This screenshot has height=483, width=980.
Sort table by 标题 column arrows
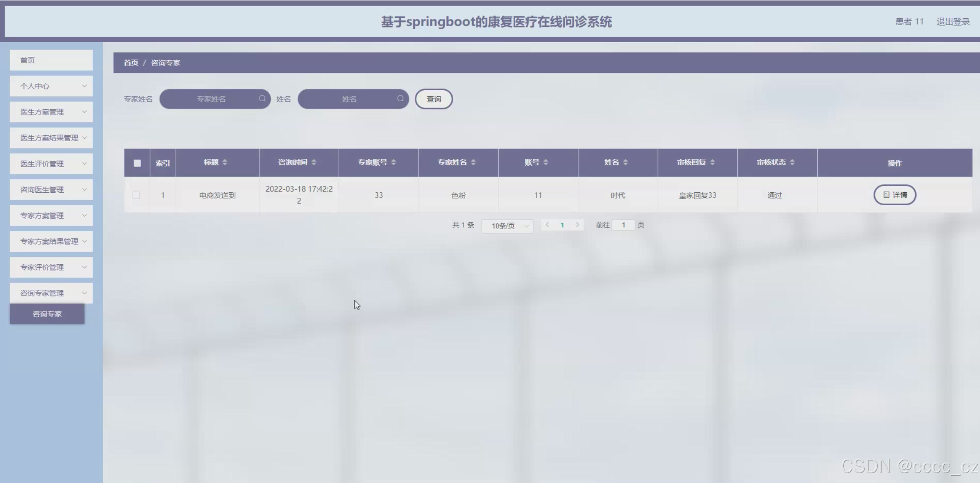(x=225, y=162)
